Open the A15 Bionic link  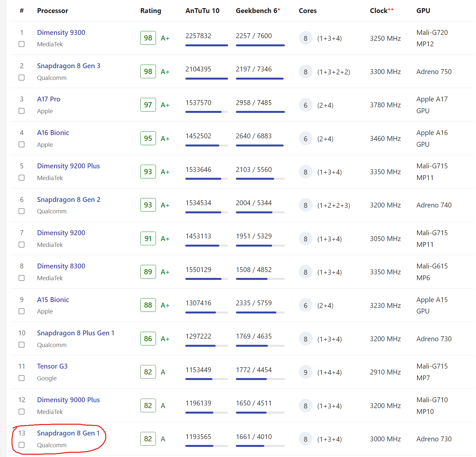(53, 300)
